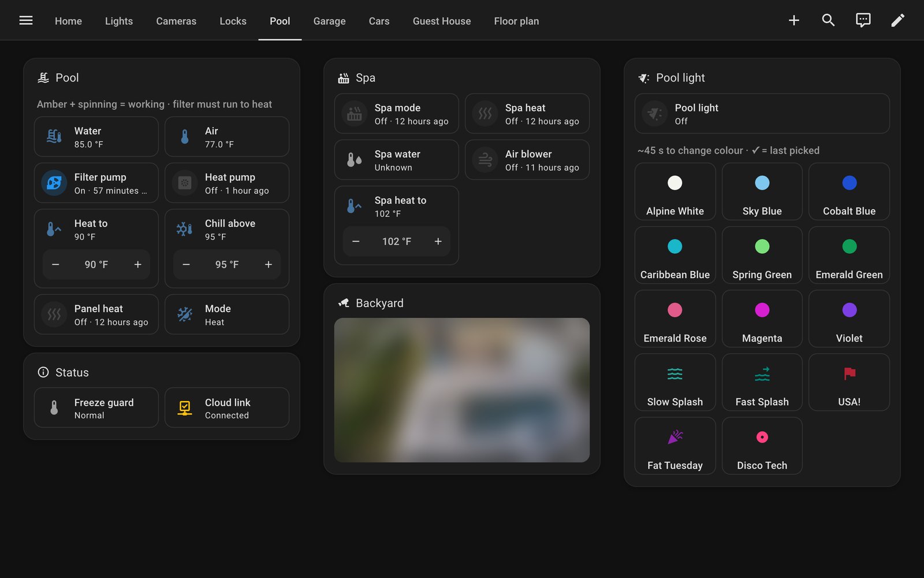Image resolution: width=924 pixels, height=578 pixels.
Task: Pick the Magenta light colour
Action: (x=762, y=319)
